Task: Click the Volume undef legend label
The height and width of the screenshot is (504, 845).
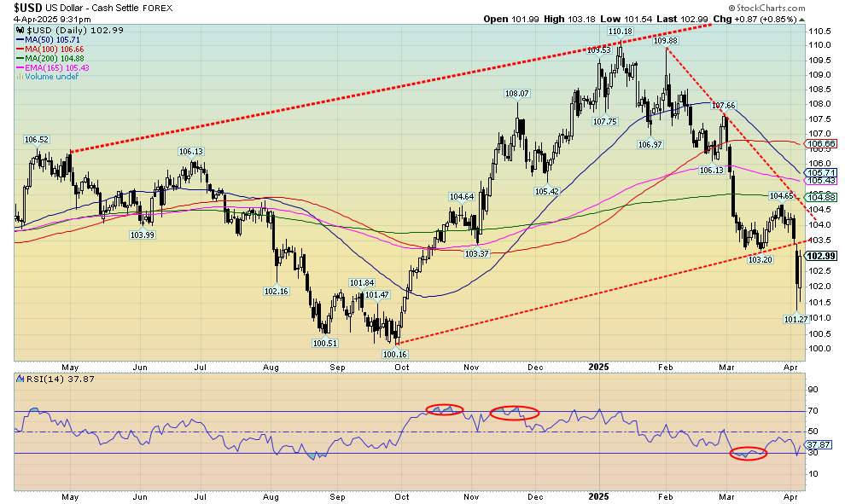Action: click(50, 77)
